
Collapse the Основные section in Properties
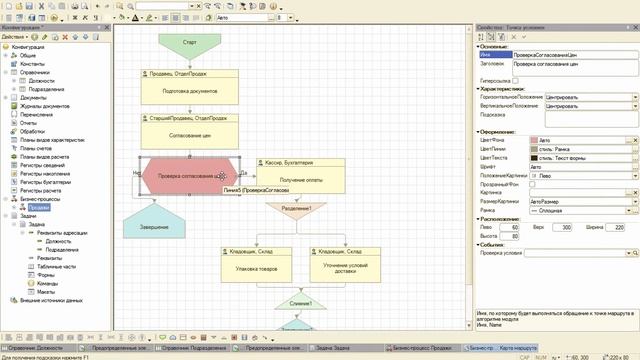click(x=478, y=47)
